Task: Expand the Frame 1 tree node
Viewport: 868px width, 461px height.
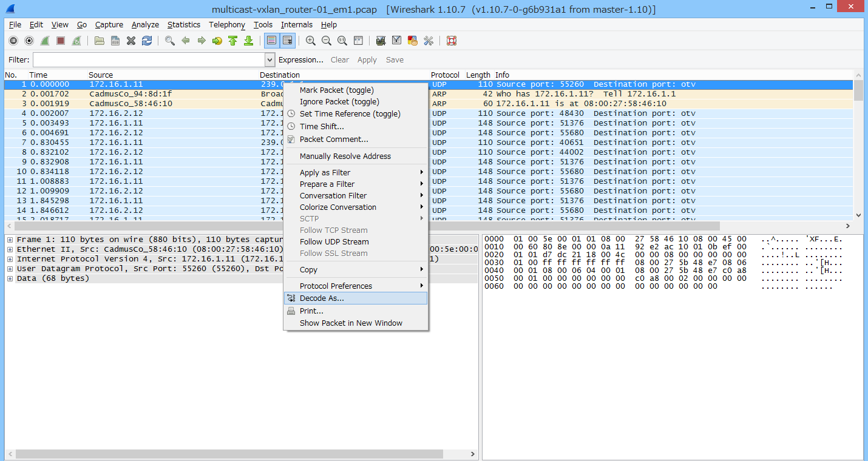Action: click(x=10, y=240)
